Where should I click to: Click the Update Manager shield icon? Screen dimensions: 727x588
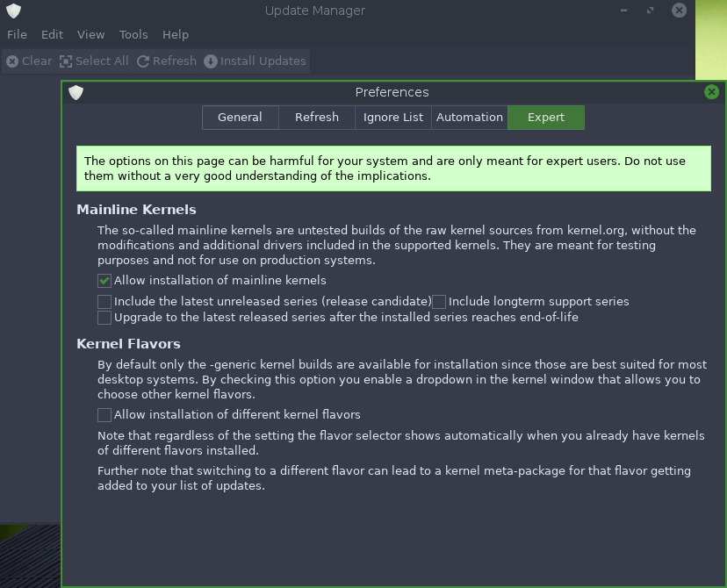13,11
